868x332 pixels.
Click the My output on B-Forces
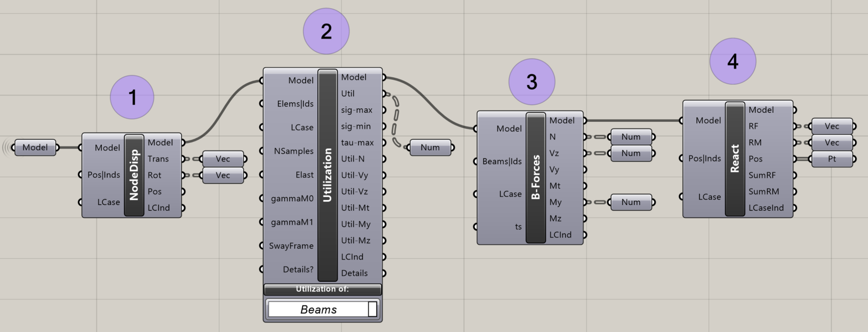555,202
